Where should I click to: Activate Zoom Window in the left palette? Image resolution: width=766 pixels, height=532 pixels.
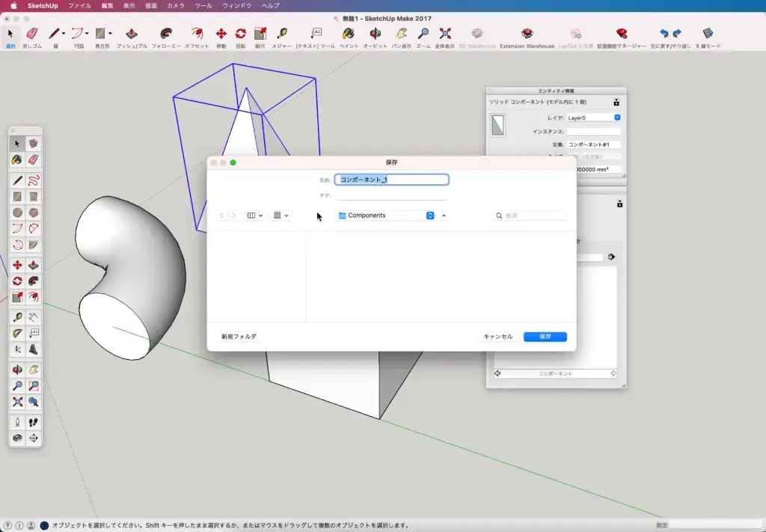pos(33,386)
